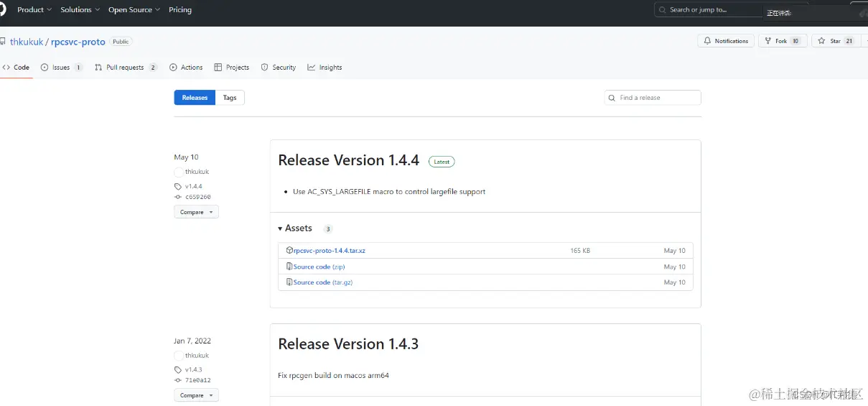
Task: Open Compare dropdown for v1.4.4
Action: (x=196, y=212)
